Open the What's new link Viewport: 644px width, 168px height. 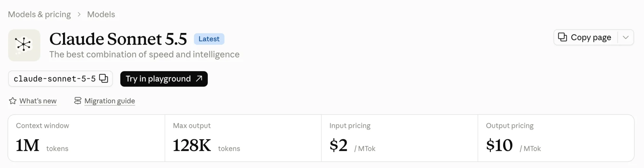point(38,101)
